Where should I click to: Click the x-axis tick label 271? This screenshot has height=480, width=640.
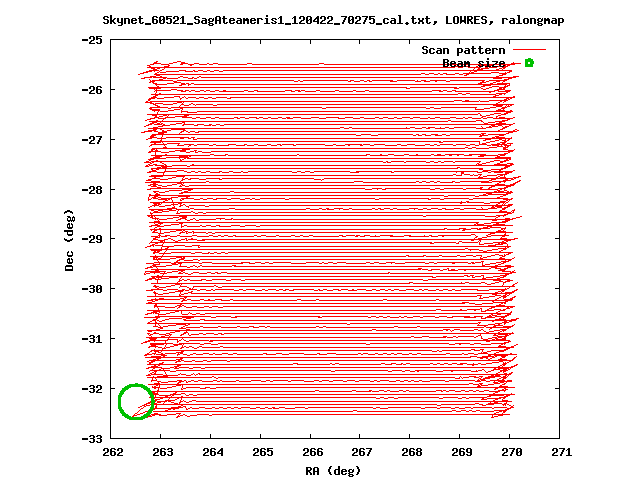pyautogui.click(x=562, y=452)
